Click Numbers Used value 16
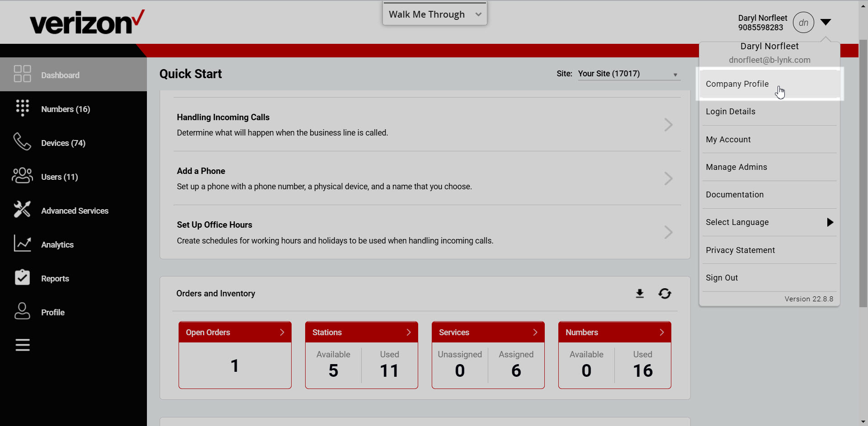 643,371
